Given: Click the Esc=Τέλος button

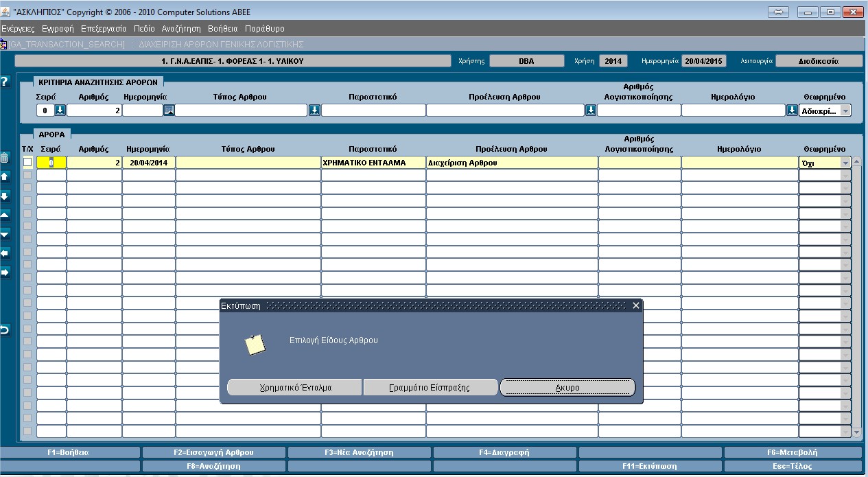Looking at the screenshot, I should pos(793,466).
